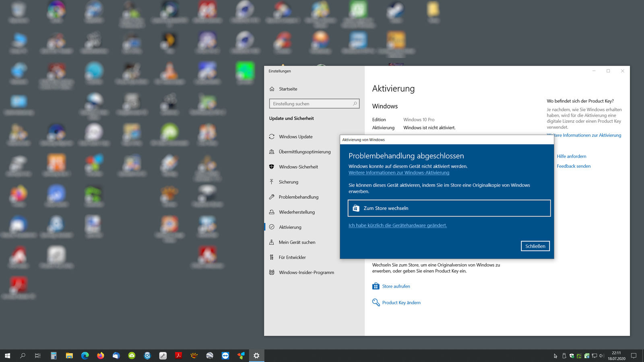Click the safely remove hardware USB tray icon
Image resolution: width=644 pixels, height=362 pixels.
click(564, 356)
